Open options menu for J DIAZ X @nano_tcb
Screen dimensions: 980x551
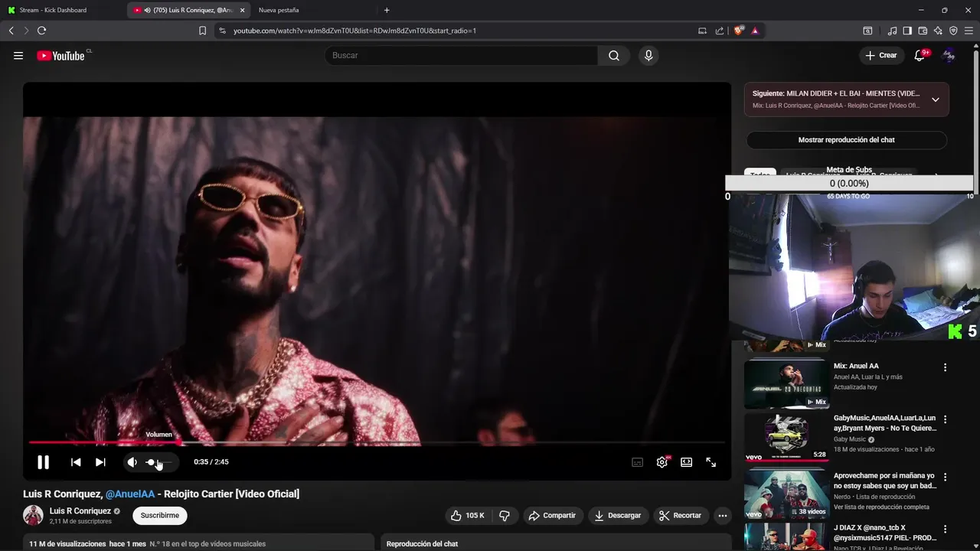pos(945,530)
